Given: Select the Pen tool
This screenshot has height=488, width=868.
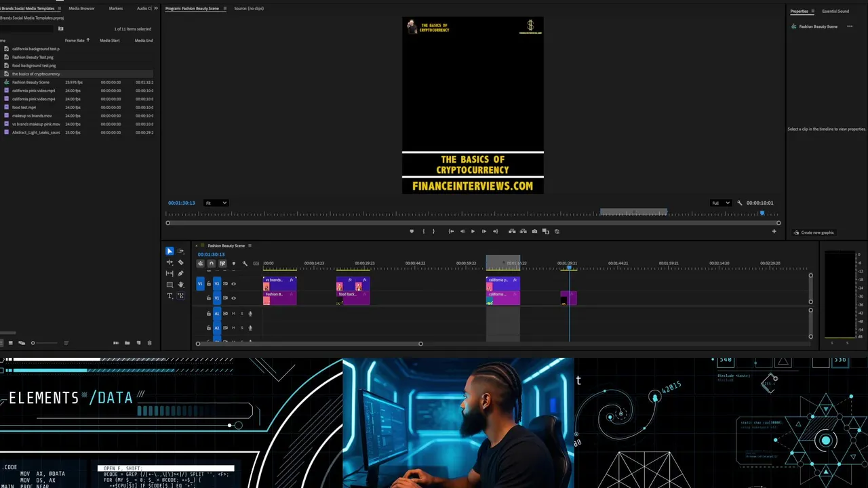Looking at the screenshot, I should pyautogui.click(x=181, y=273).
